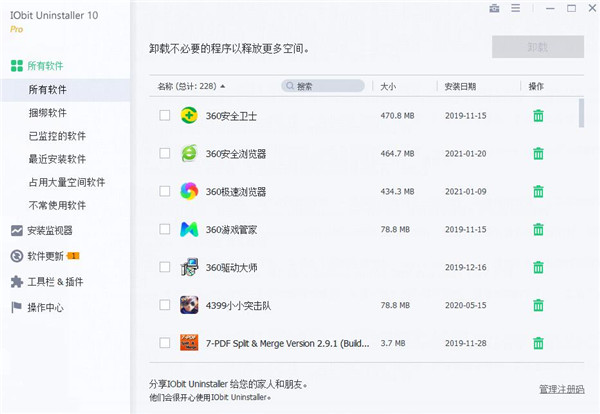The width and height of the screenshot is (600, 414).
Task: Click the 360游戏管家 program name
Action: pos(231,230)
